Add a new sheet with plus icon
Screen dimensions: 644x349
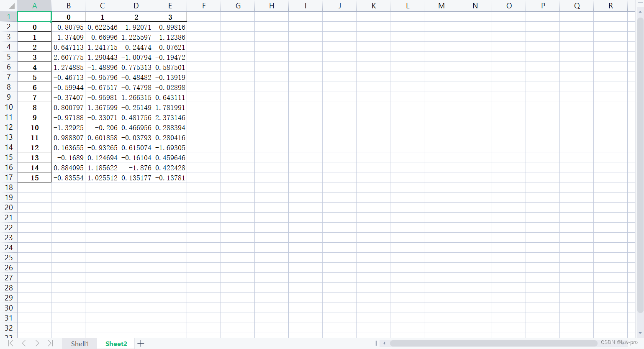[x=141, y=344]
